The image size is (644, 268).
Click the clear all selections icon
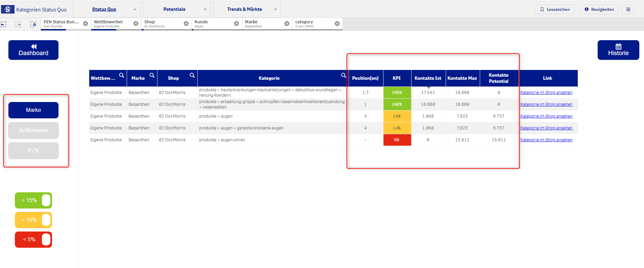pyautogui.click(x=33, y=24)
